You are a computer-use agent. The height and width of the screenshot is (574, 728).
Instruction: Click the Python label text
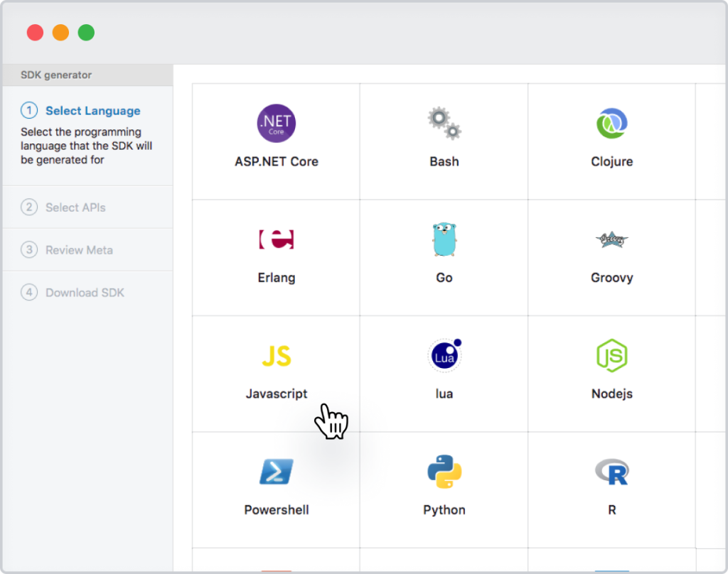pyautogui.click(x=444, y=509)
